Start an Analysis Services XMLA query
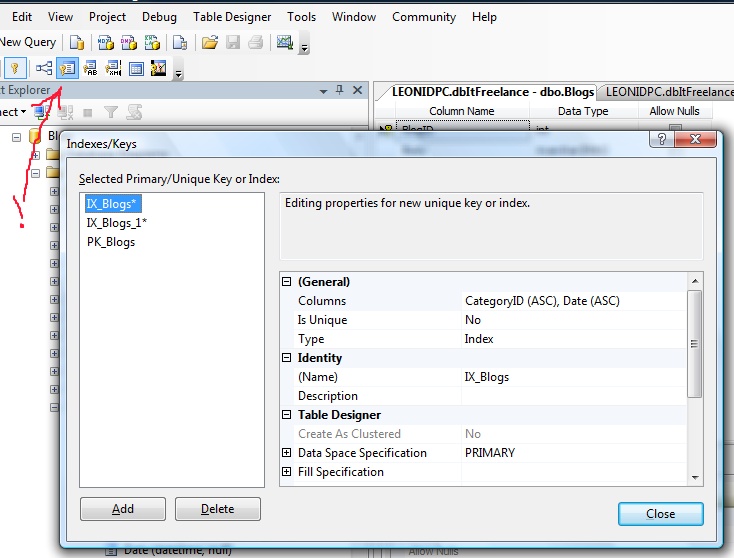The image size is (734, 558). pos(152,43)
